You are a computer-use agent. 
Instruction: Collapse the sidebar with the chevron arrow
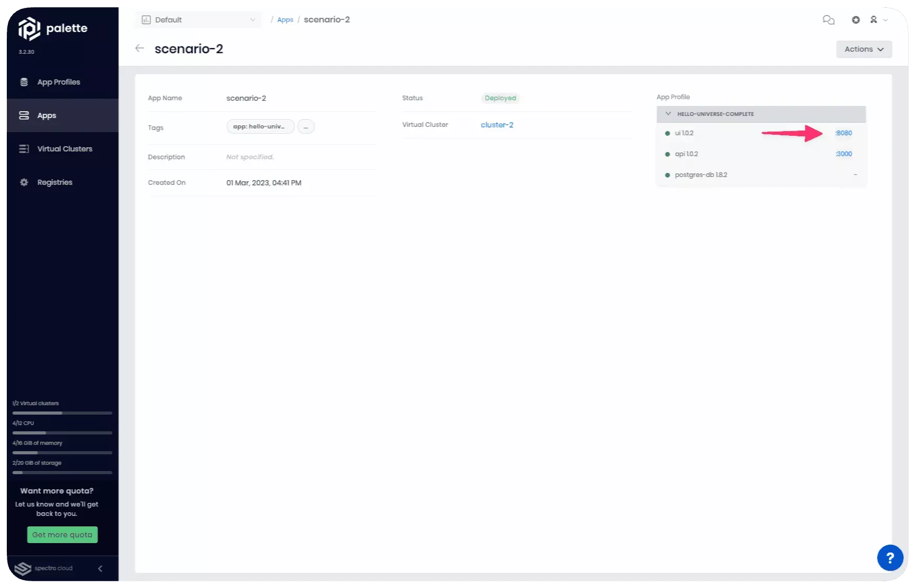point(100,568)
